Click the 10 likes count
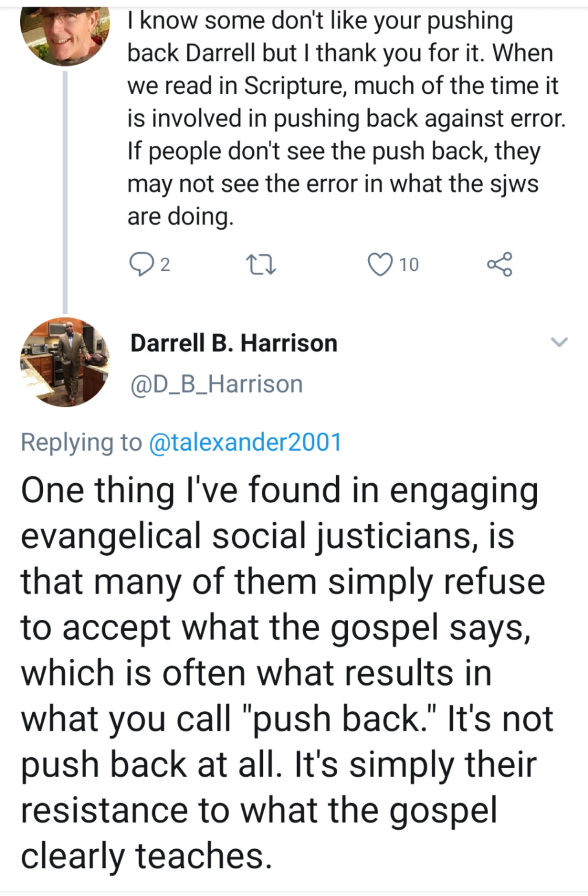Screen dimensions: 588x896 409,265
